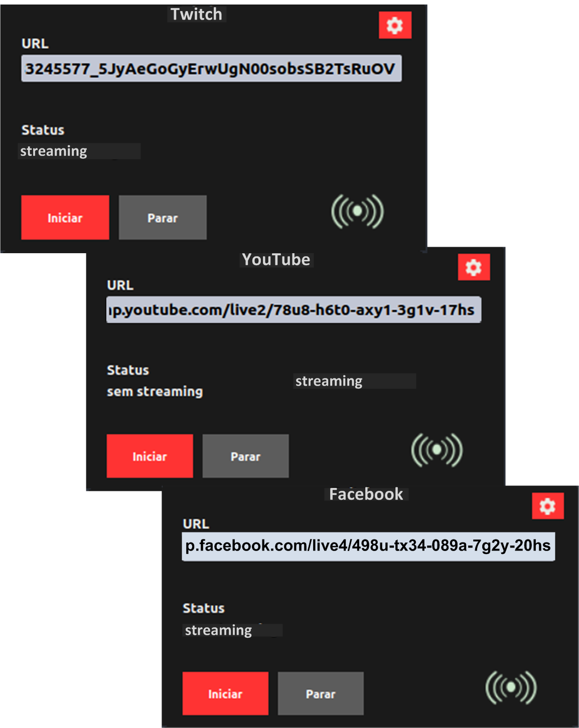Select the Facebook panel title
Viewport: 579px width, 728px height.
(x=366, y=494)
